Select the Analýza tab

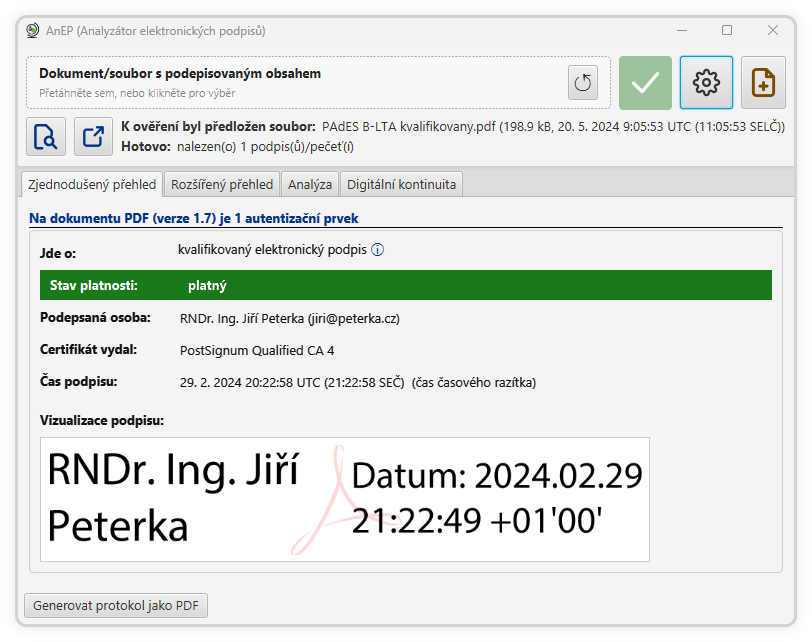310,185
